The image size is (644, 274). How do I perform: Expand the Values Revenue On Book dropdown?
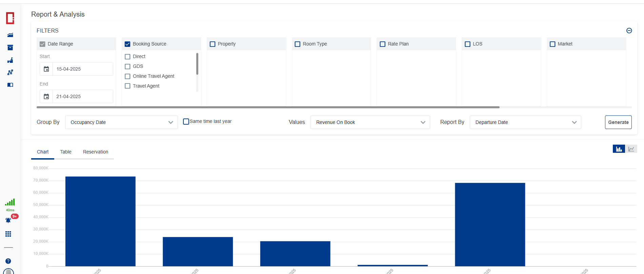pos(370,122)
